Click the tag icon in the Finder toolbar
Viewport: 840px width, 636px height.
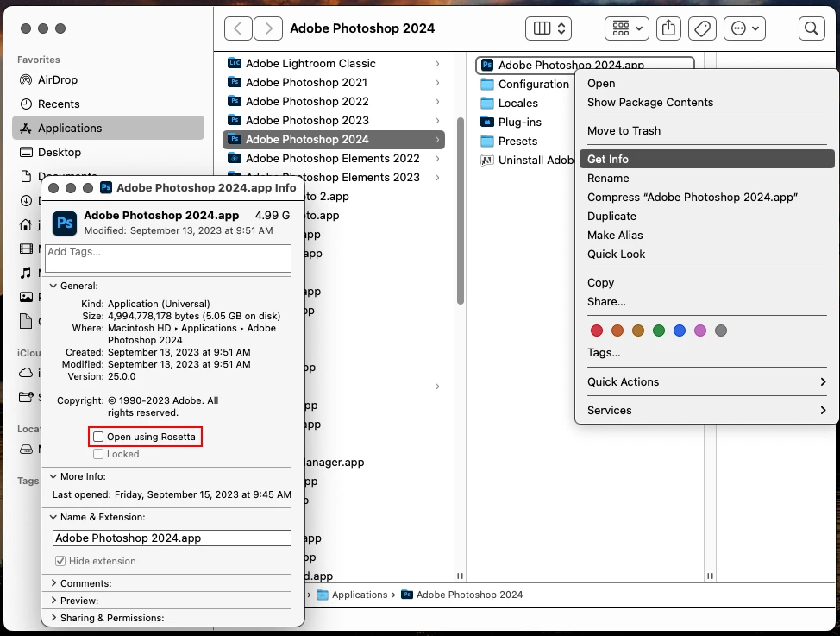(x=702, y=28)
